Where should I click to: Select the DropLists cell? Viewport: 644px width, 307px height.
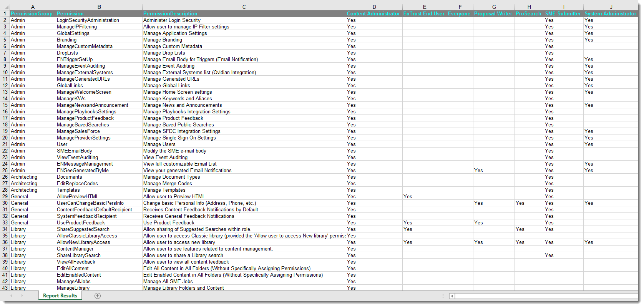[99, 53]
